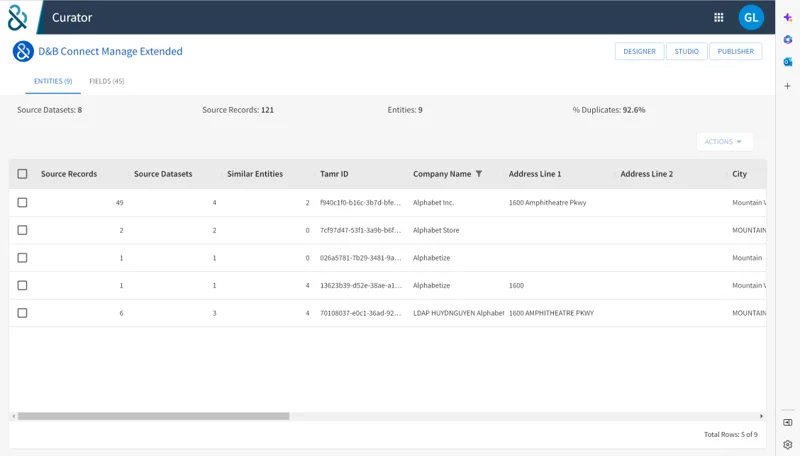Viewport: 800px width, 456px height.
Task: Click Tamr ID 13623b39-d52e-38ae cell
Action: 361,285
